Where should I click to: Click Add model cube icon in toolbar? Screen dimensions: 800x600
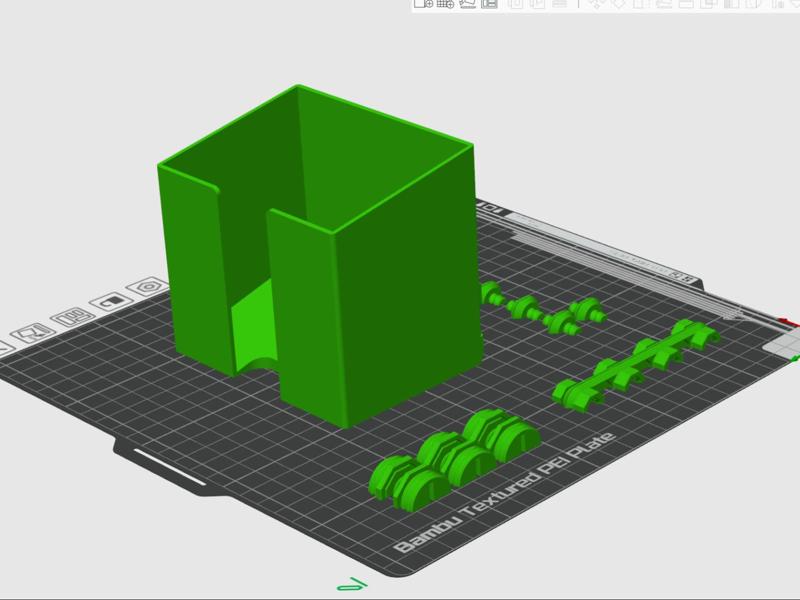423,4
